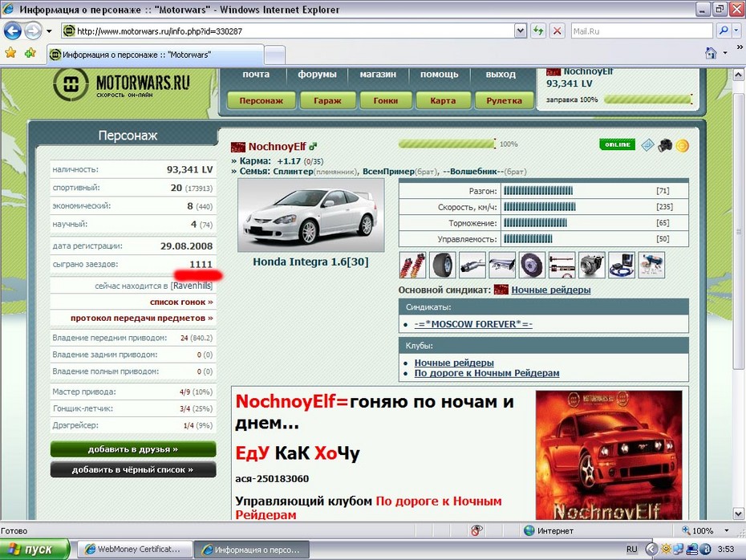Stop loading with the red X
The height and width of the screenshot is (560, 746).
coord(557,31)
